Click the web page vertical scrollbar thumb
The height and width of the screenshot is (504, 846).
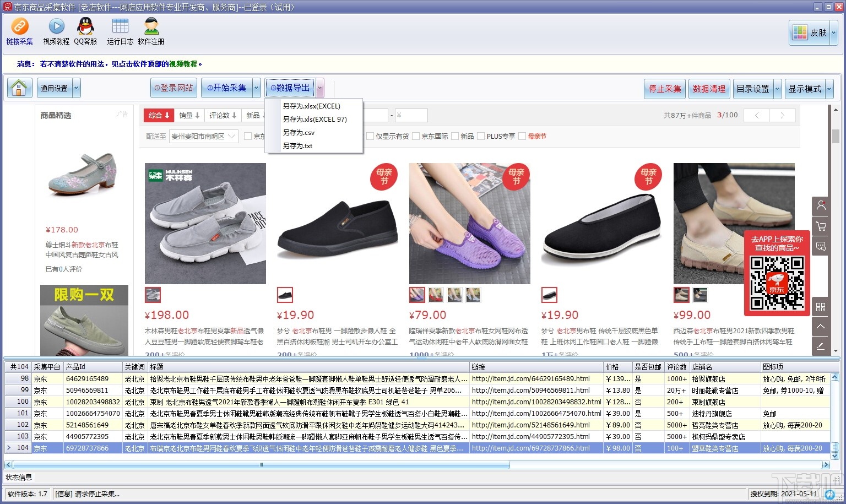tap(836, 136)
